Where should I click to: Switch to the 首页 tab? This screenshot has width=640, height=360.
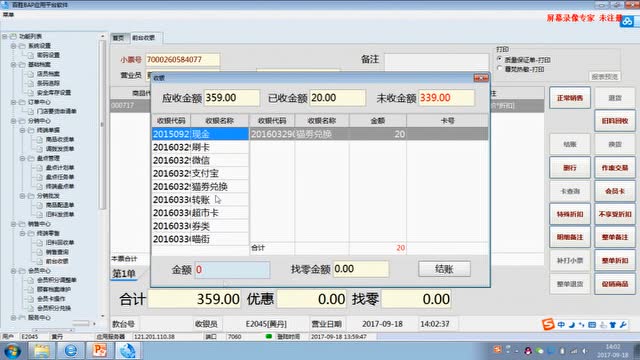click(x=118, y=38)
